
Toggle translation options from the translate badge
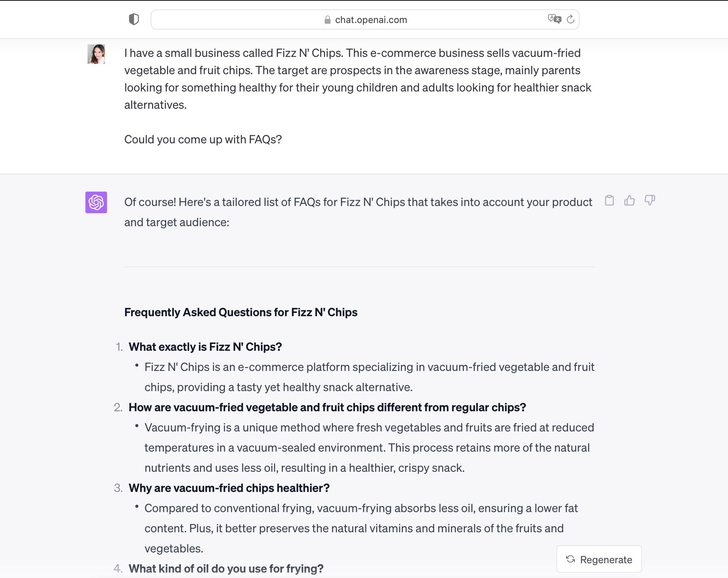click(x=555, y=19)
